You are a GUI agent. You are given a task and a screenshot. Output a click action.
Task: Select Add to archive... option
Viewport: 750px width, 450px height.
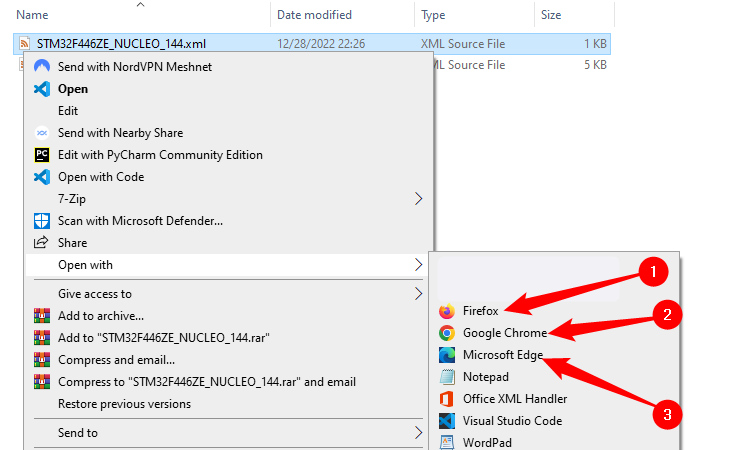(101, 316)
